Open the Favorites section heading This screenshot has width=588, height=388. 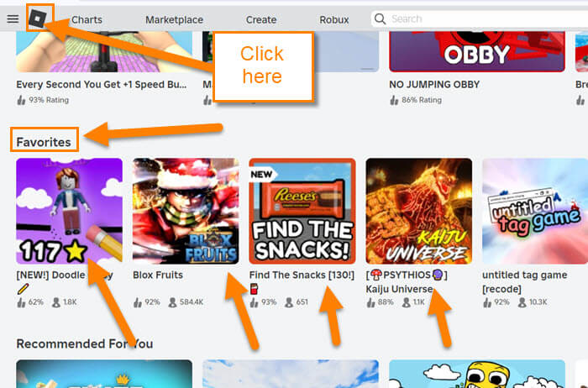point(44,142)
